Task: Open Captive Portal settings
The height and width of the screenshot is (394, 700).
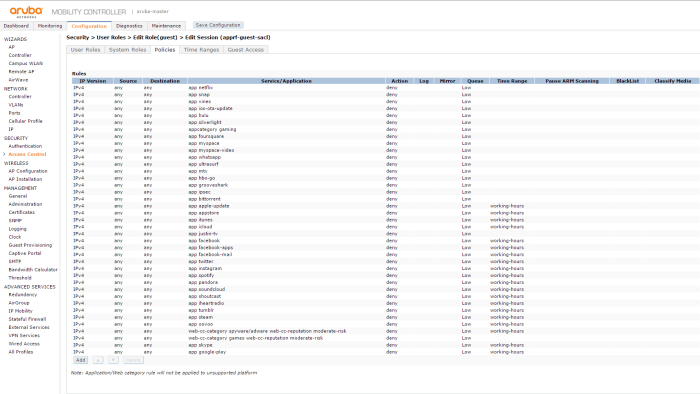Action: click(25, 253)
